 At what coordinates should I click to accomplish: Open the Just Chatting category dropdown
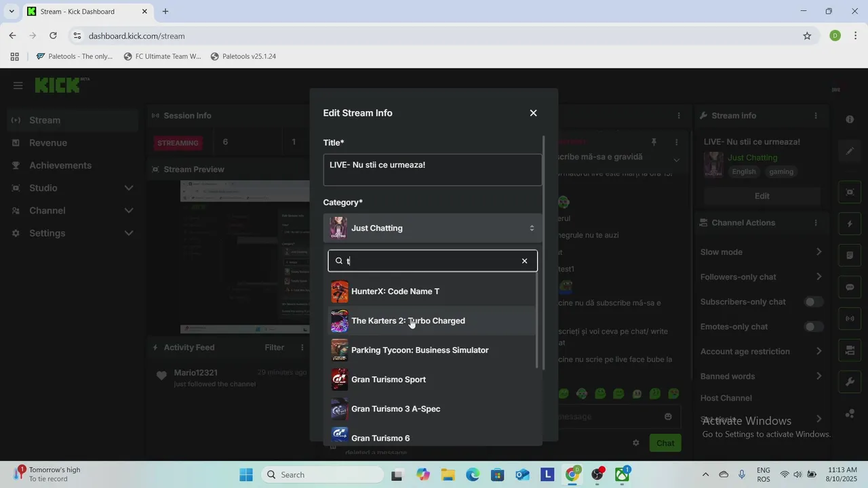click(433, 228)
